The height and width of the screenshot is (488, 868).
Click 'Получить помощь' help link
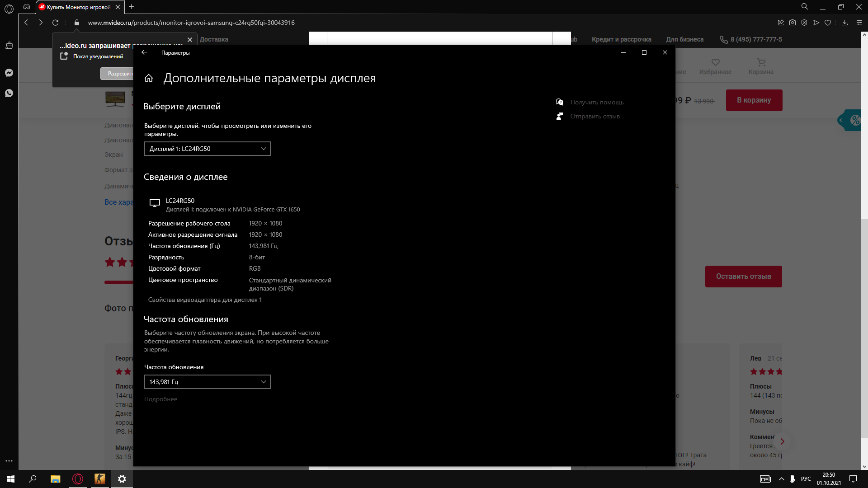click(597, 102)
